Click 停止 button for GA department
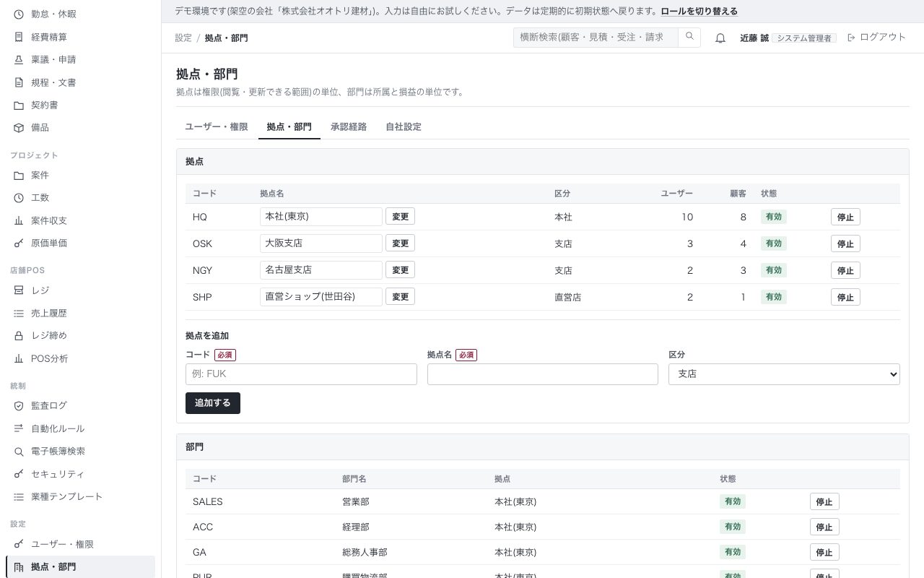The width and height of the screenshot is (924, 578). click(824, 553)
